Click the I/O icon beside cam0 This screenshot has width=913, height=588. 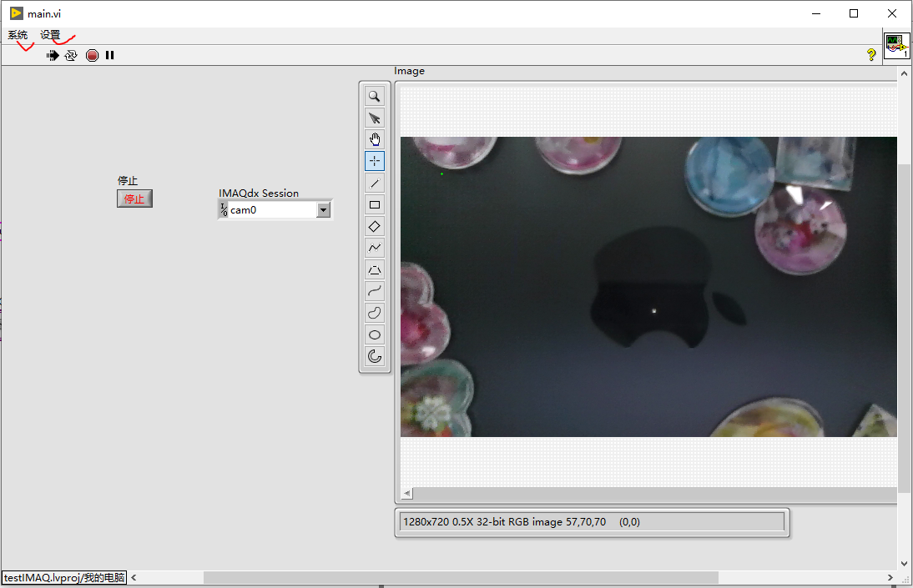pyautogui.click(x=224, y=210)
